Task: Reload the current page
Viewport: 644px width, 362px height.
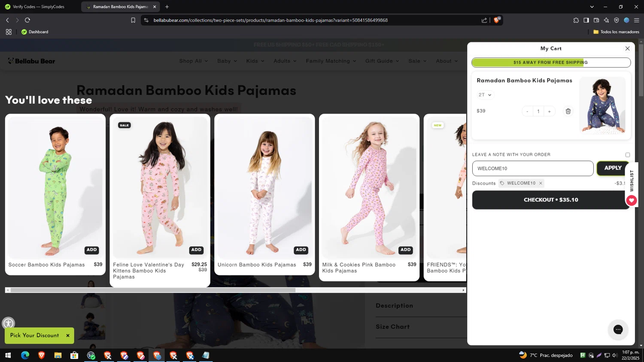Action: pyautogui.click(x=27, y=20)
